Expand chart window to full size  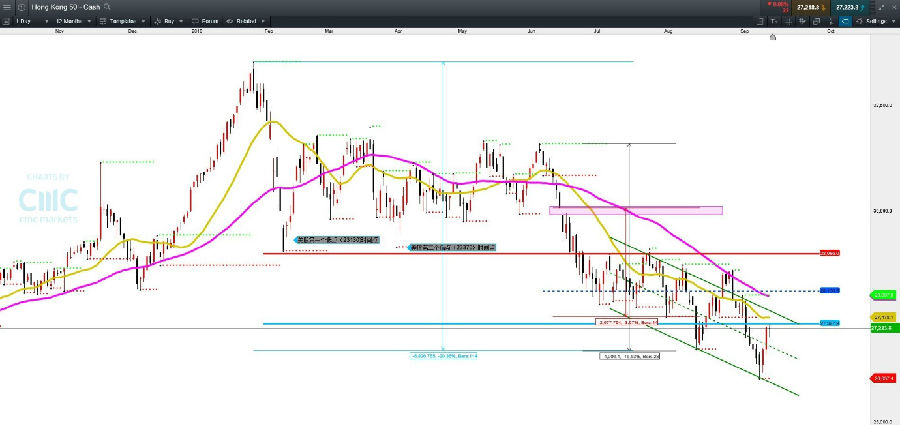coord(881,7)
